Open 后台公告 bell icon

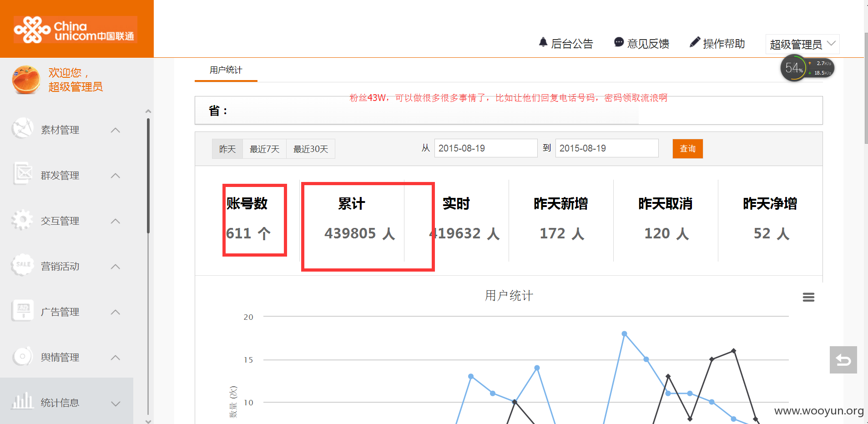pos(543,42)
